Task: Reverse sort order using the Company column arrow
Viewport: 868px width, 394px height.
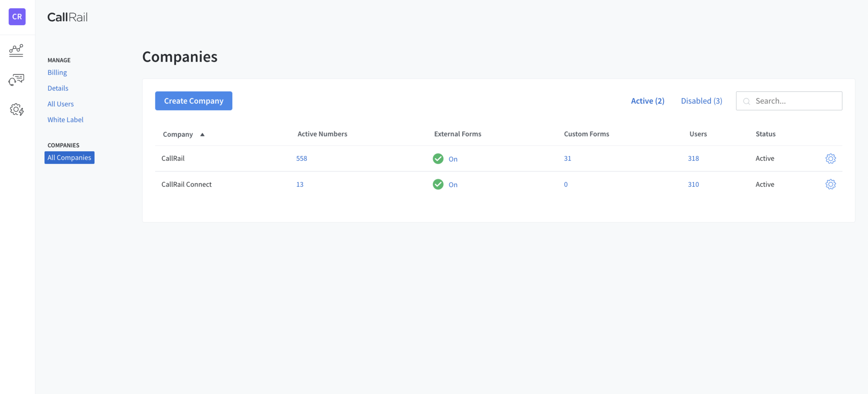Action: click(202, 134)
